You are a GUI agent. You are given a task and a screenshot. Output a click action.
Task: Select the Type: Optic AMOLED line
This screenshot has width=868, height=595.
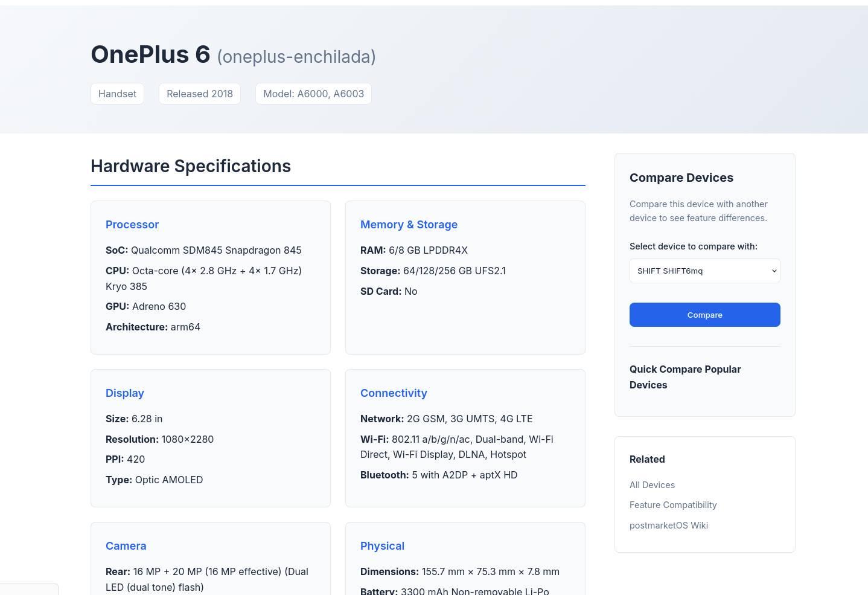click(154, 480)
